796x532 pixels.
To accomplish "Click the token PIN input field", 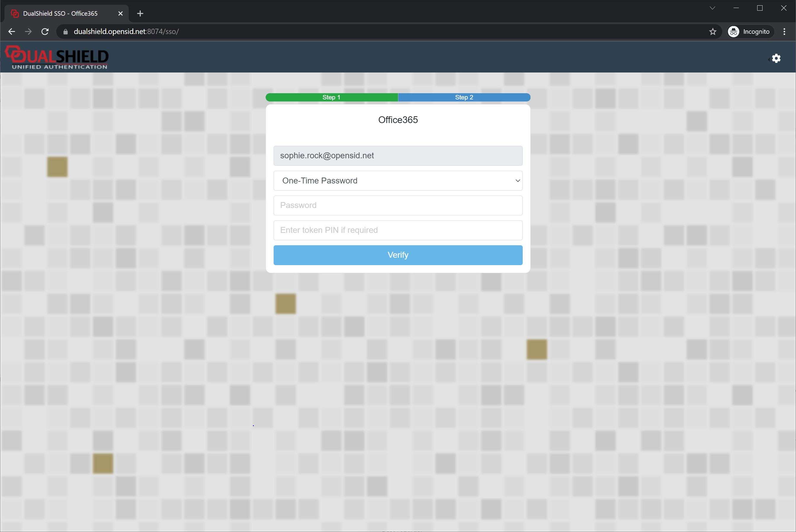I will 398,230.
